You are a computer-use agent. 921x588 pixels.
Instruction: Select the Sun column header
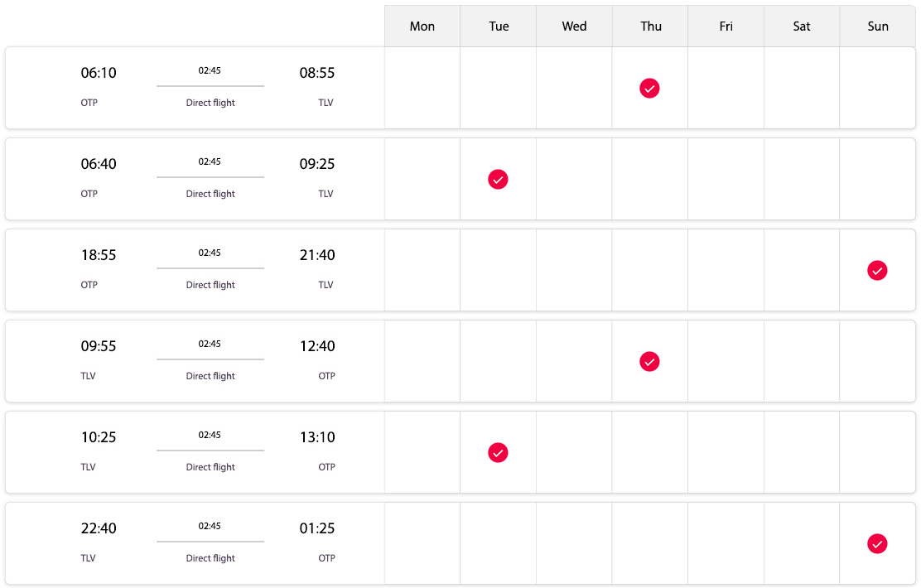pyautogui.click(x=878, y=26)
